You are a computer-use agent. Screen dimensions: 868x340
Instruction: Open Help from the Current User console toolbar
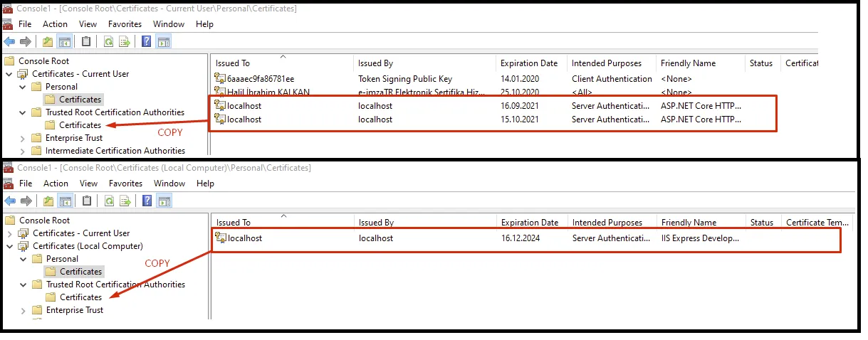146,41
